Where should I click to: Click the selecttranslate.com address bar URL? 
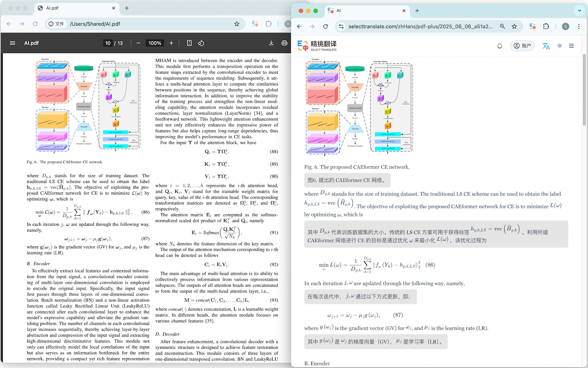coord(420,26)
